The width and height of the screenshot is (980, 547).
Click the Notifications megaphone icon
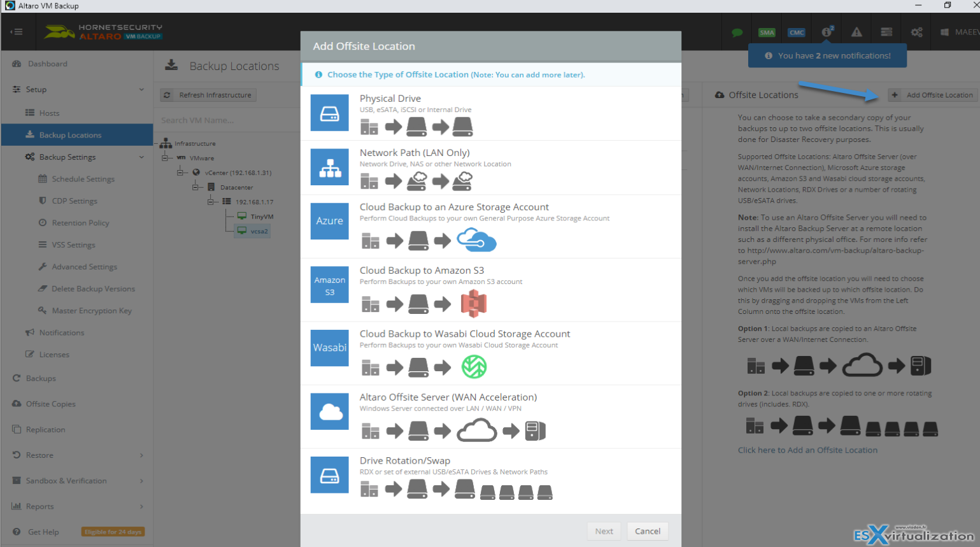(30, 332)
